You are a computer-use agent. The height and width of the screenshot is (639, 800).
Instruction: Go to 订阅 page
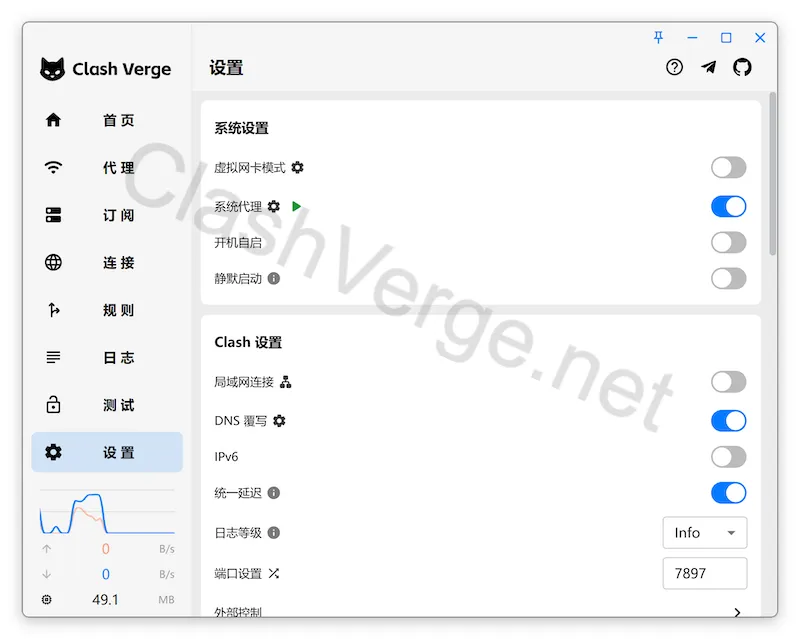[x=107, y=215]
